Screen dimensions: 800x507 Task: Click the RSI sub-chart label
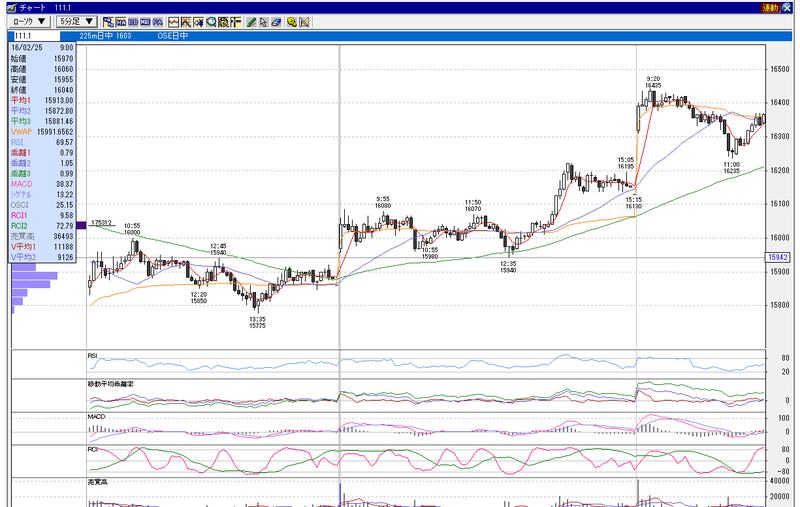[92, 356]
